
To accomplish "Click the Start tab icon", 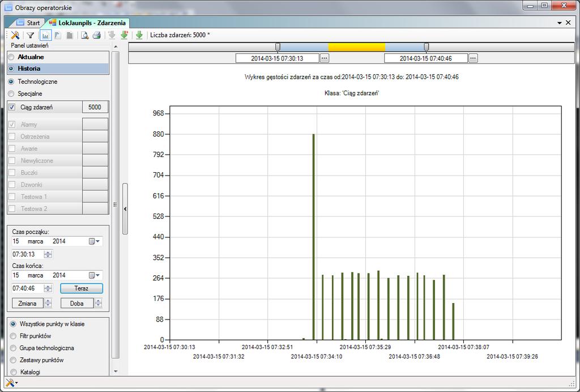I will coord(20,23).
